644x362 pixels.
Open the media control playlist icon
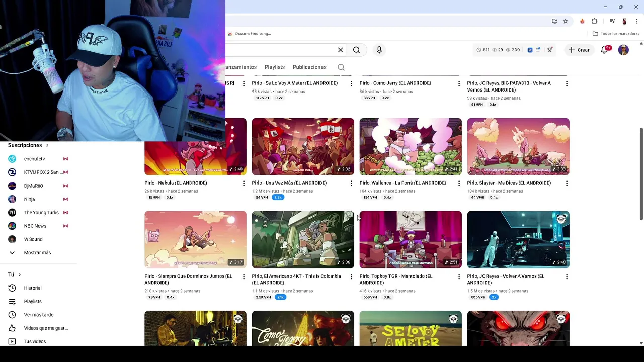[612, 21]
